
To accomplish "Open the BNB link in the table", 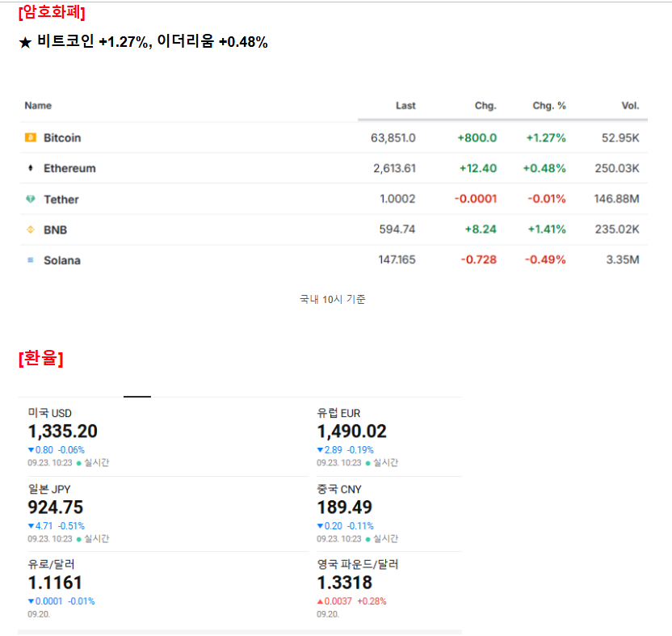I will 55,230.
